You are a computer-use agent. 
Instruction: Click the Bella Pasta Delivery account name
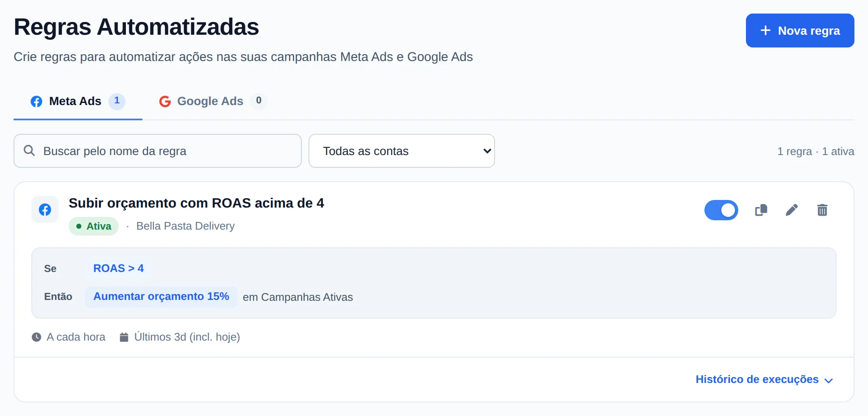[x=186, y=226]
